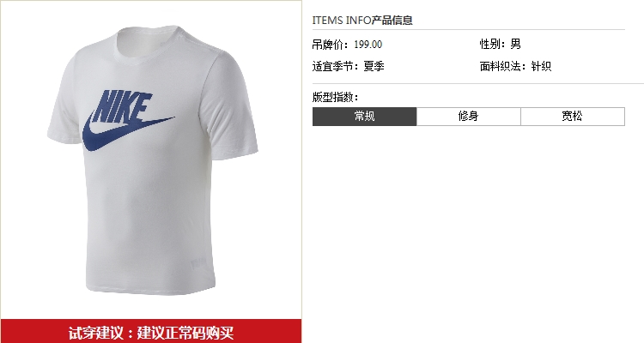Click the white Nike T-shirt image
This screenshot has height=343, width=644.
152,159
